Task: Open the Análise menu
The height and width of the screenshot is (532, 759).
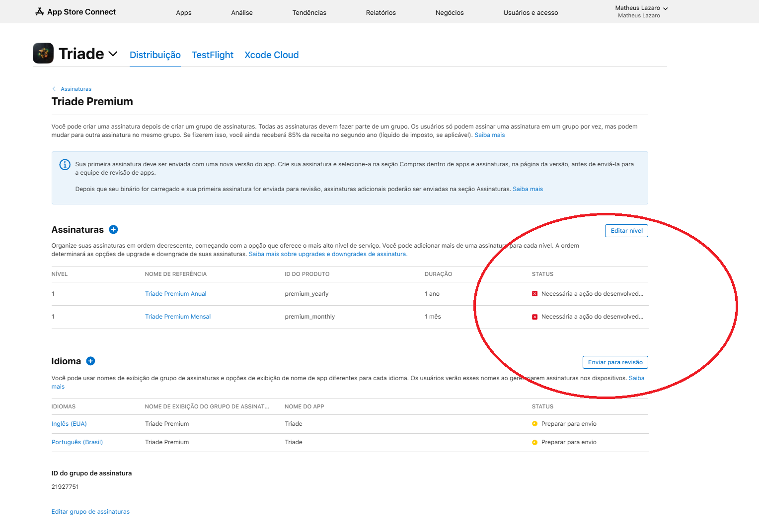Action: [x=242, y=12]
